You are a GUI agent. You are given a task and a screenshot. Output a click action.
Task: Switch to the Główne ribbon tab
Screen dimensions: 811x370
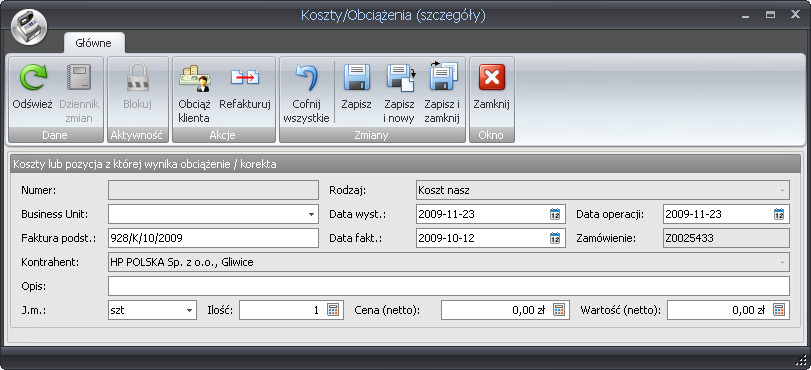[94, 43]
